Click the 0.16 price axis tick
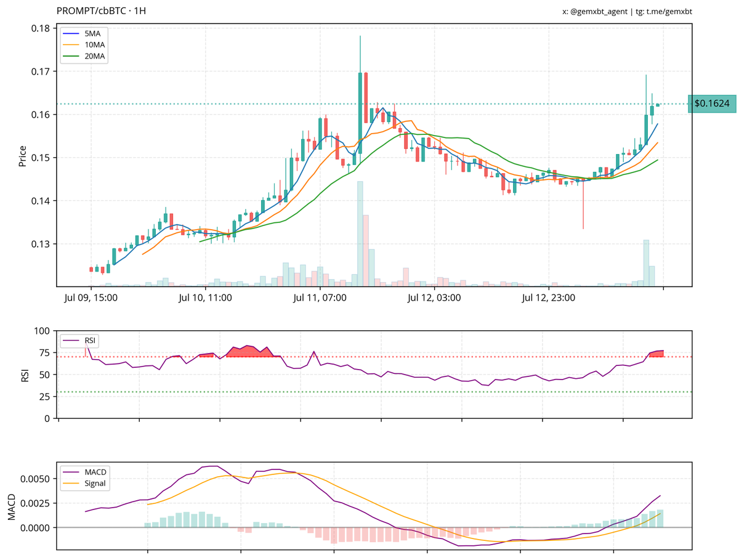Viewport: 739px width, 560px height. pos(41,115)
